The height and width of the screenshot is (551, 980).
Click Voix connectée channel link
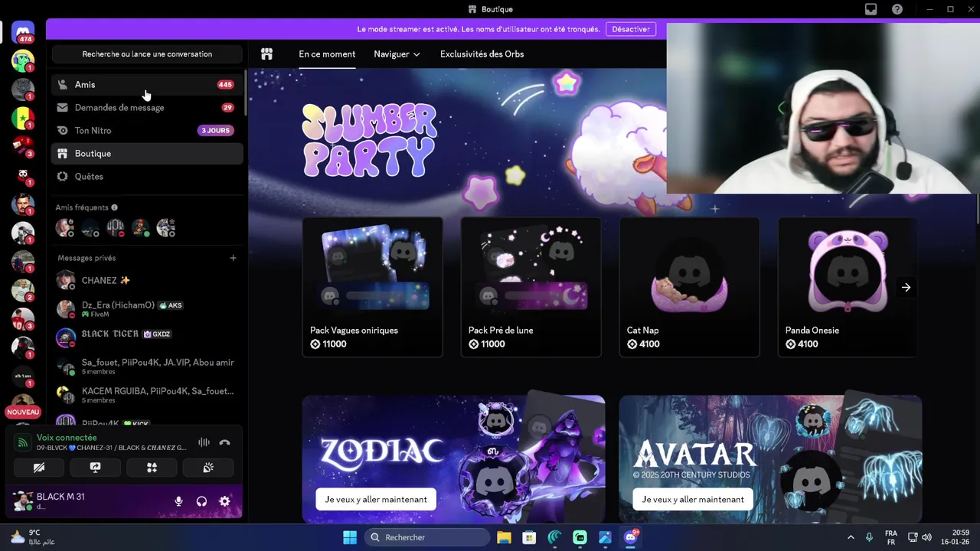[x=67, y=438]
